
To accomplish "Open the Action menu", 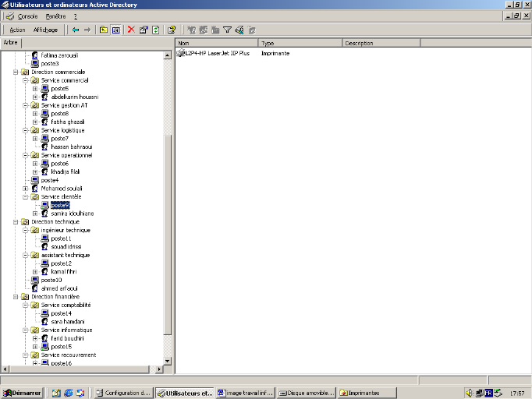I will (17, 30).
